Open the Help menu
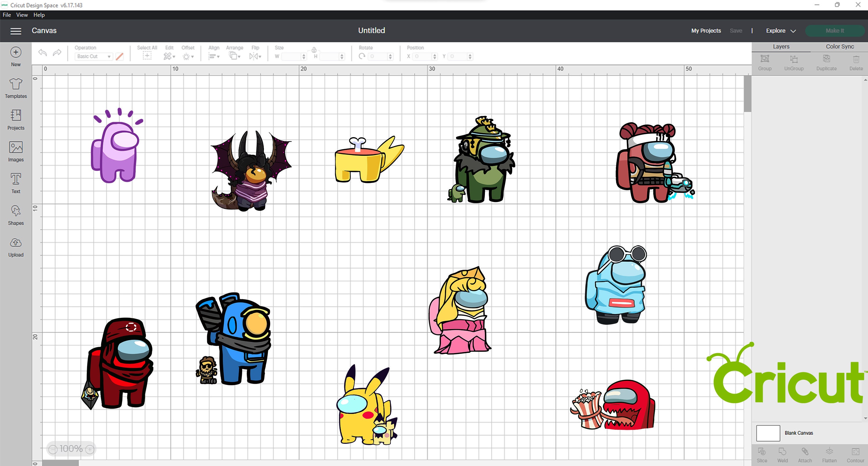 (39, 15)
